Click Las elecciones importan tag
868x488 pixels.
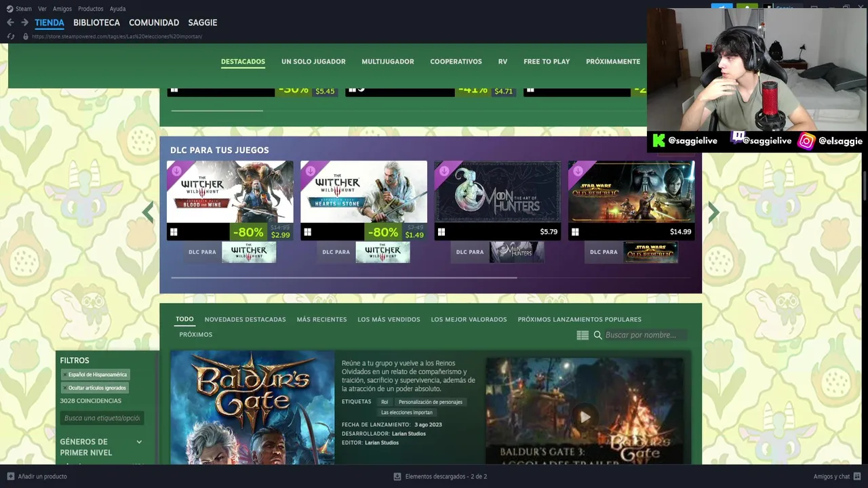coord(407,412)
